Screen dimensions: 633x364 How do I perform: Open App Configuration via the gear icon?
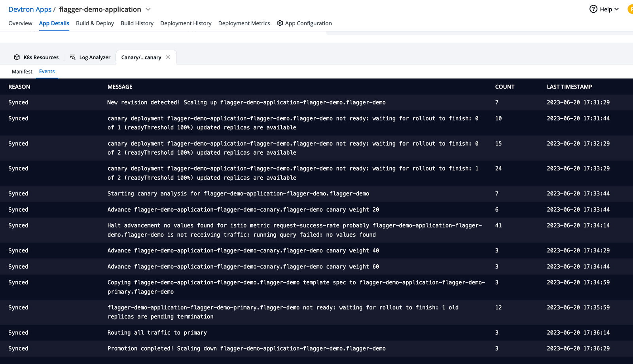tap(280, 23)
